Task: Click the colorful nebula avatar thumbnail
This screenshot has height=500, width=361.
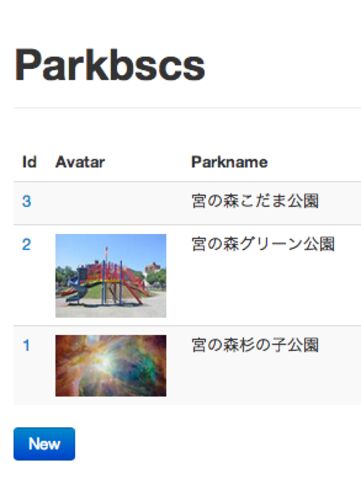Action: click(x=111, y=366)
